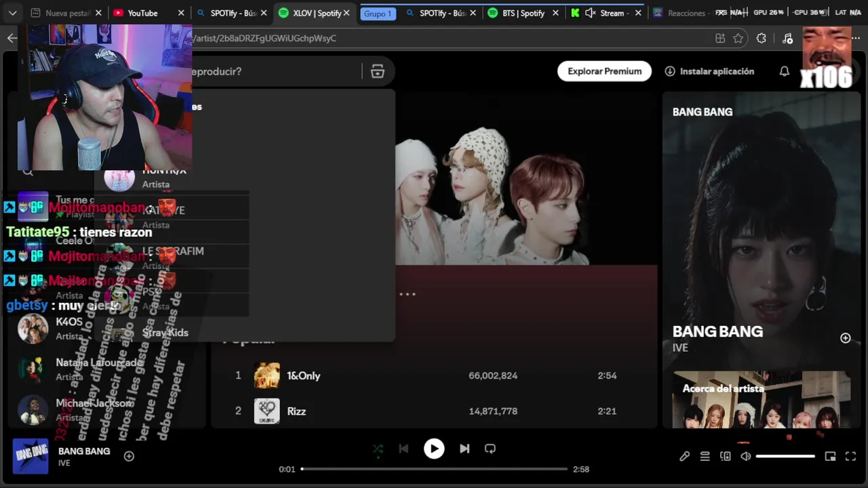The width and height of the screenshot is (868, 488).
Task: Open the Rizz album cover
Action: tap(267, 411)
